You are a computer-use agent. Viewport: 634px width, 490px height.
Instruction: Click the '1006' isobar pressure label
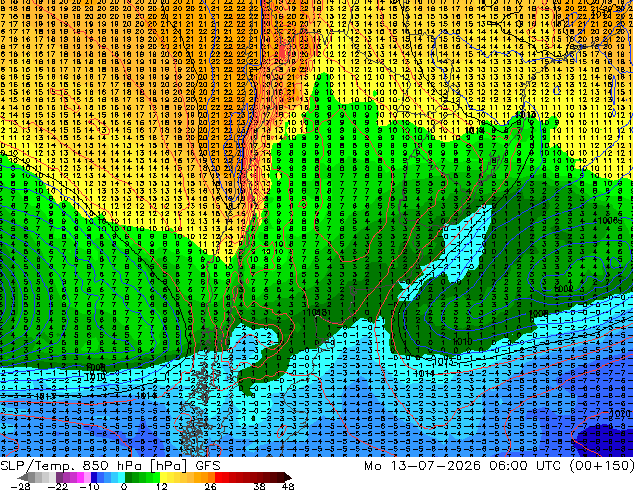(x=609, y=220)
